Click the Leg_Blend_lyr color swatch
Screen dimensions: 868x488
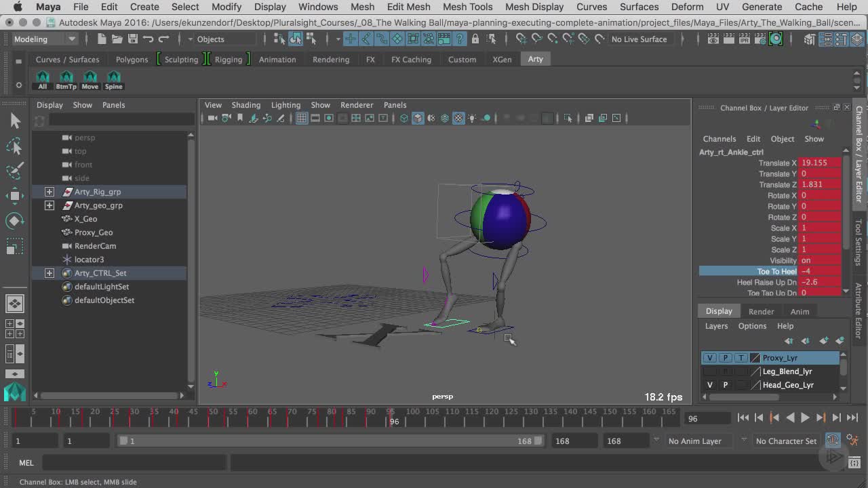coord(755,371)
